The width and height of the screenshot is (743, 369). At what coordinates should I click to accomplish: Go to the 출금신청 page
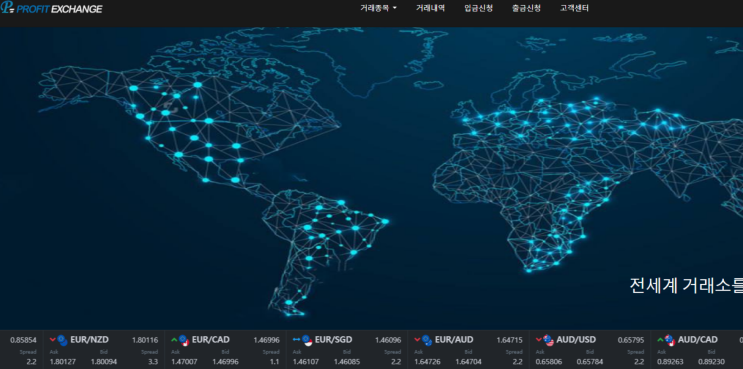(x=526, y=8)
